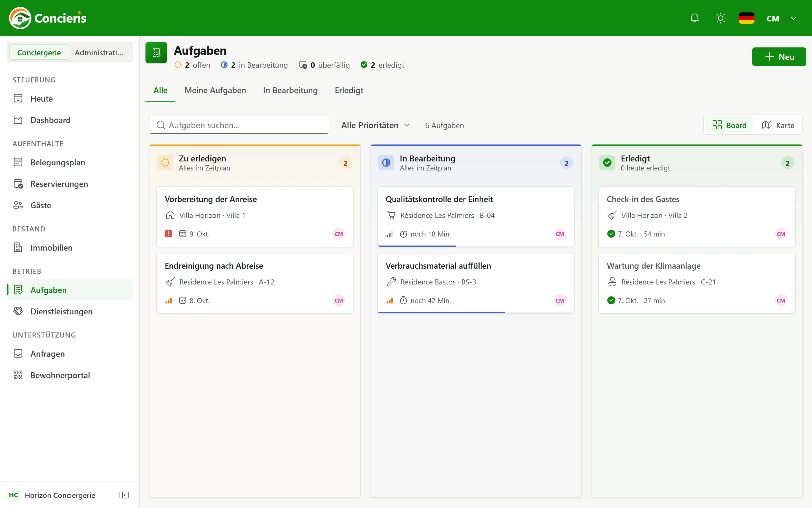Select the Horizon Conciergerie organization
The height and width of the screenshot is (508, 812).
tap(51, 495)
